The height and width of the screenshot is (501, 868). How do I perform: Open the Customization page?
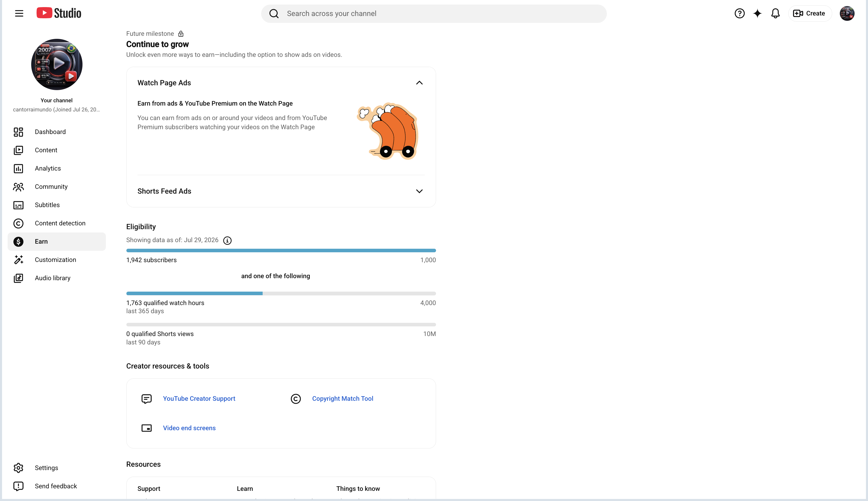point(57,260)
